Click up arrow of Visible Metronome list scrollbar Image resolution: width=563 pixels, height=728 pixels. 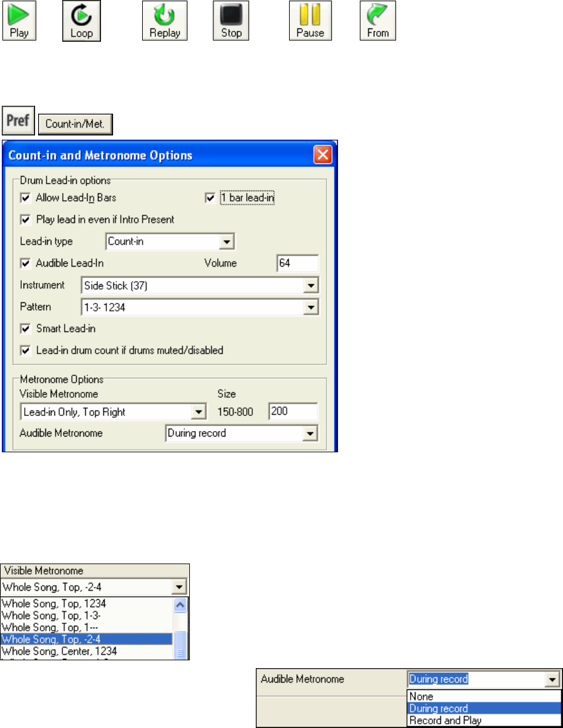tap(180, 604)
